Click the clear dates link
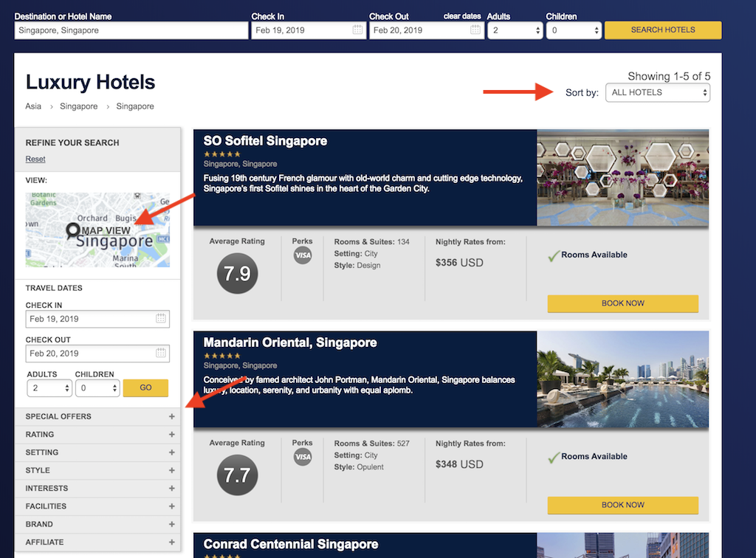 click(462, 16)
